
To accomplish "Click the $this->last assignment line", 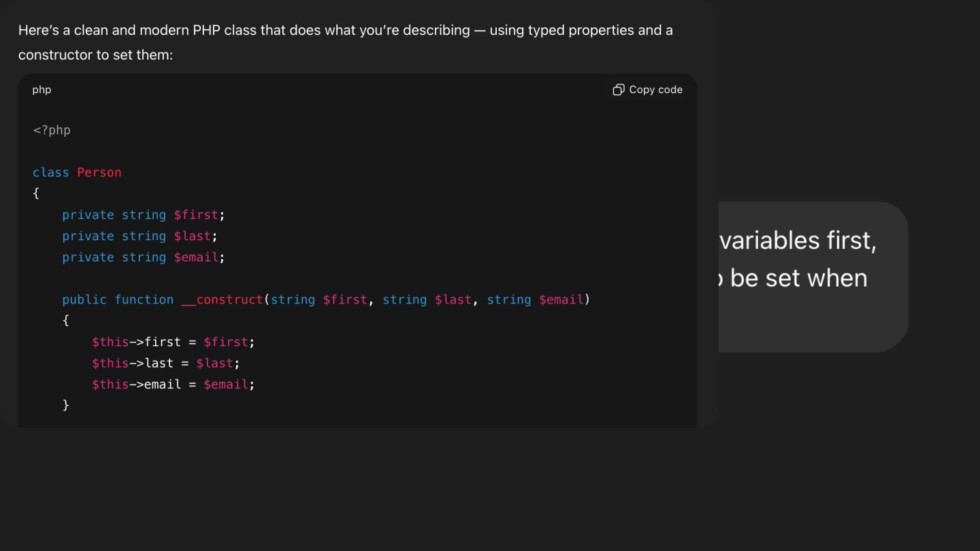I will point(166,363).
